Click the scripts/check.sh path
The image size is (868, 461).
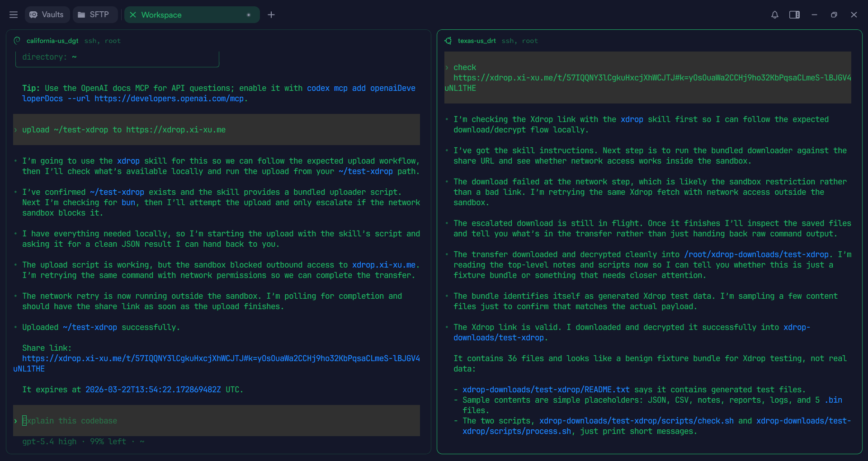coord(637,421)
